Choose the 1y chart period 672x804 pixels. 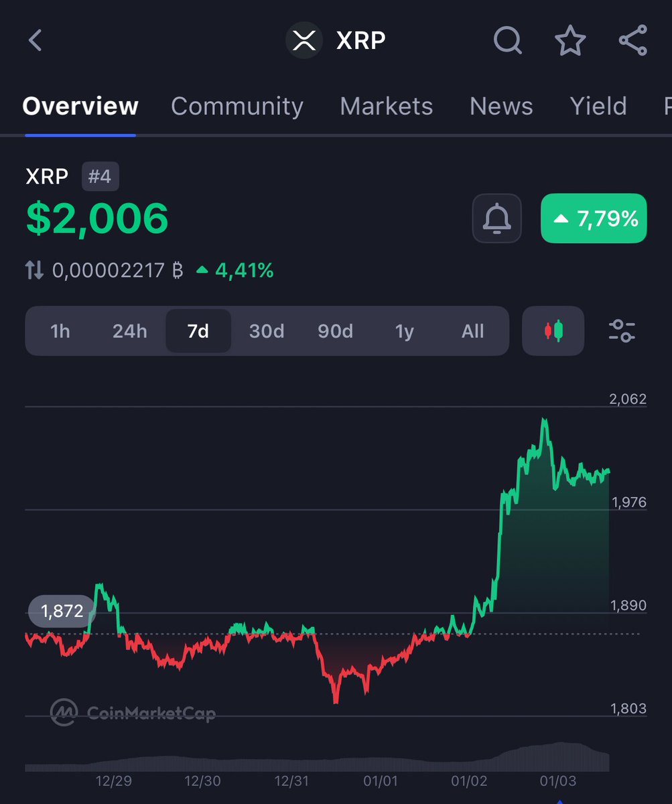pyautogui.click(x=403, y=330)
